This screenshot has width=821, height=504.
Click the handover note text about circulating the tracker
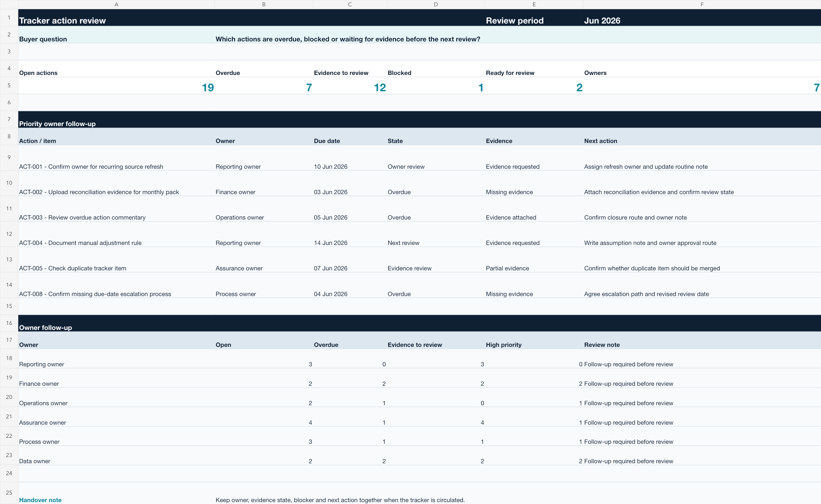(x=340, y=500)
